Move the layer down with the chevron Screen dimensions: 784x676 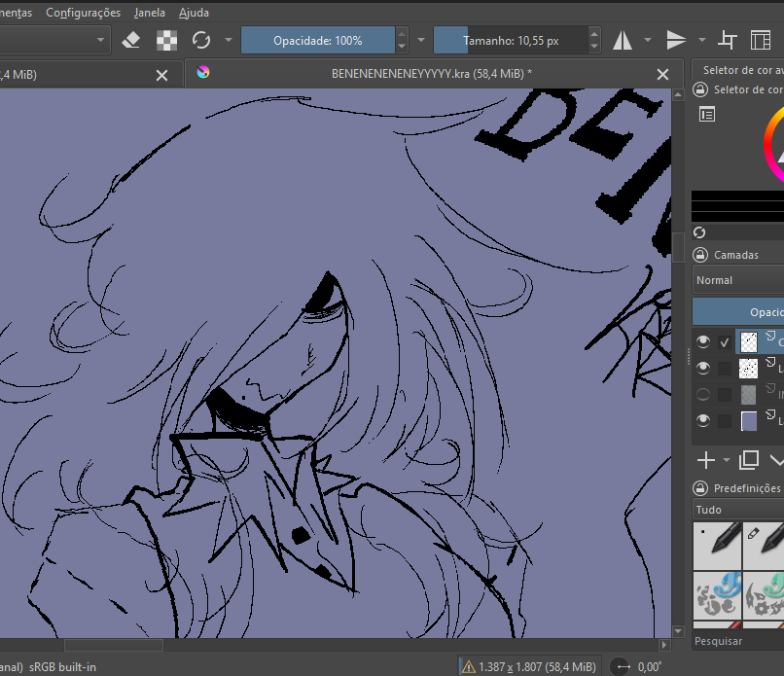[x=776, y=460]
